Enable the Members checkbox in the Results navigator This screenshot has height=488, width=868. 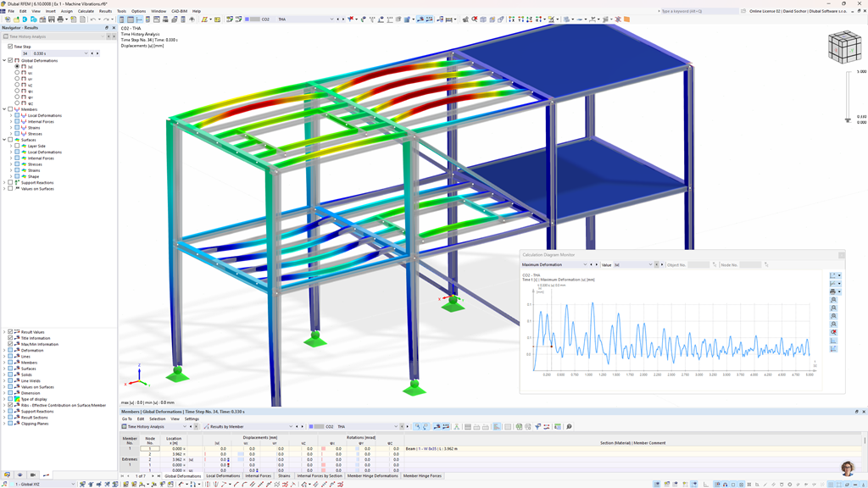(x=11, y=109)
